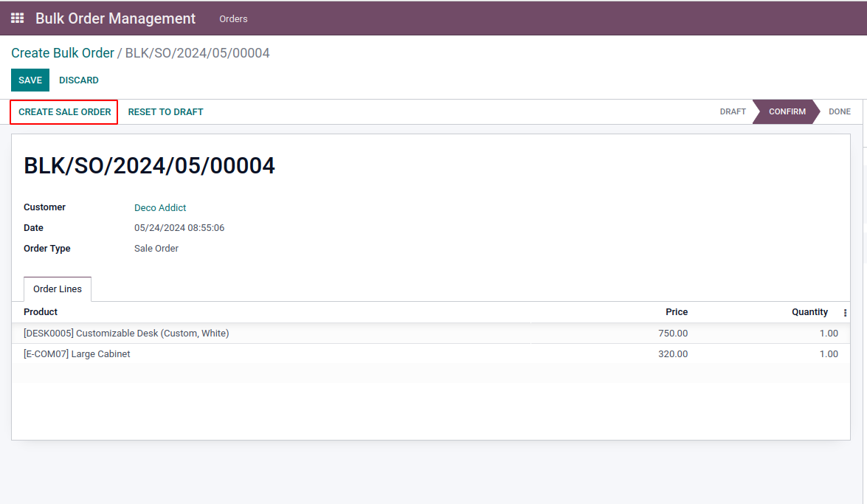Go back to Create Bulk Order breadcrumb
This screenshot has height=504, width=867.
tap(63, 53)
